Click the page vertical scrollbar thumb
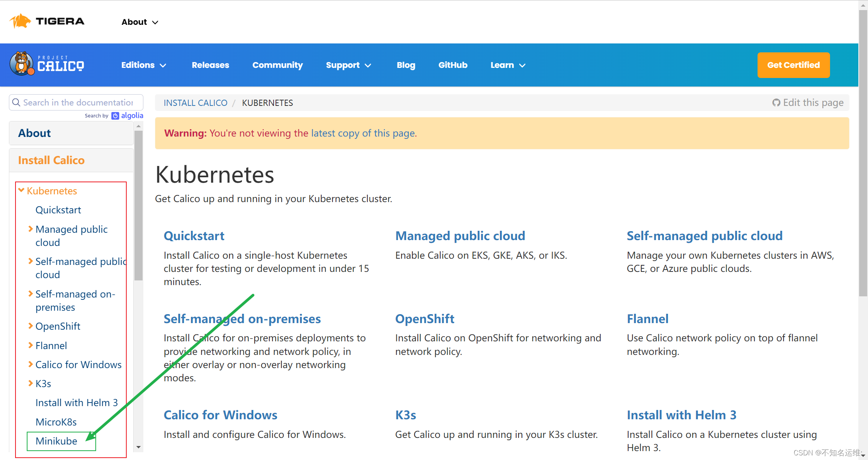 [x=863, y=153]
